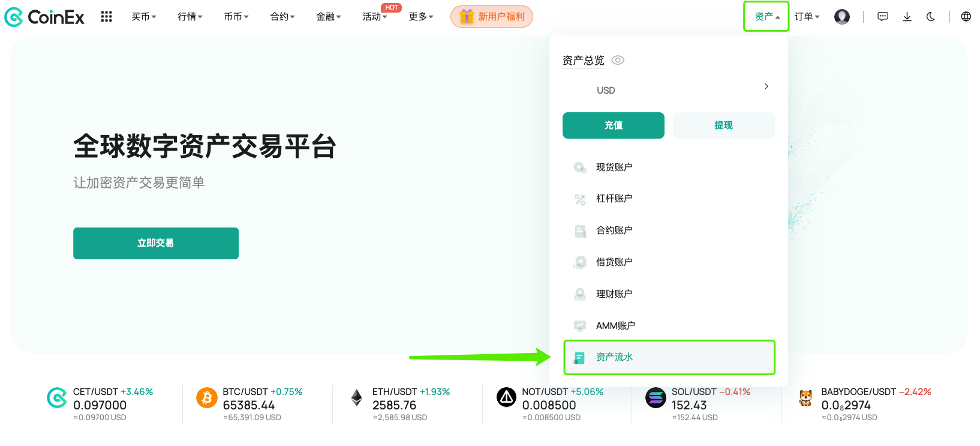Click the Solana coin icon
980x446 pixels.
[656, 397]
